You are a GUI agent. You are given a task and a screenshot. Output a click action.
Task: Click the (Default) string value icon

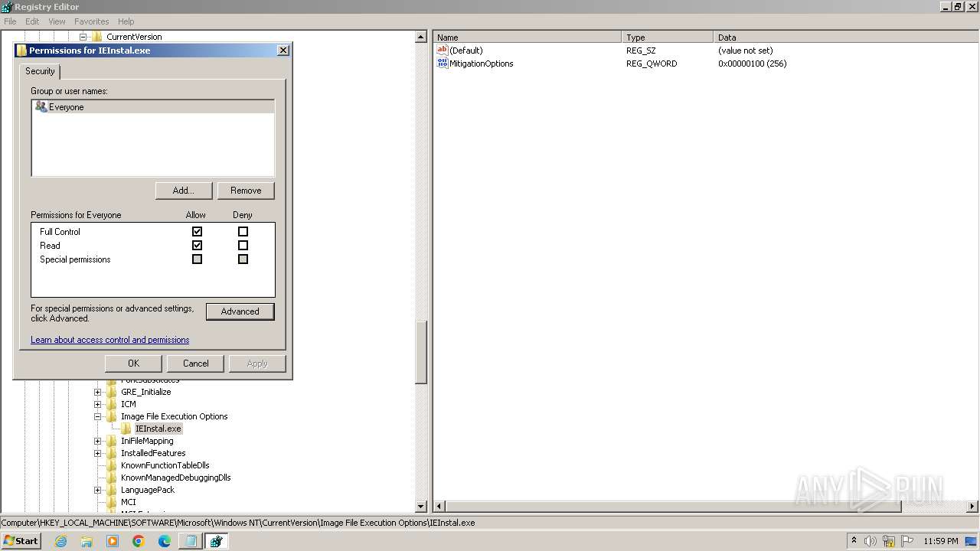(x=442, y=50)
